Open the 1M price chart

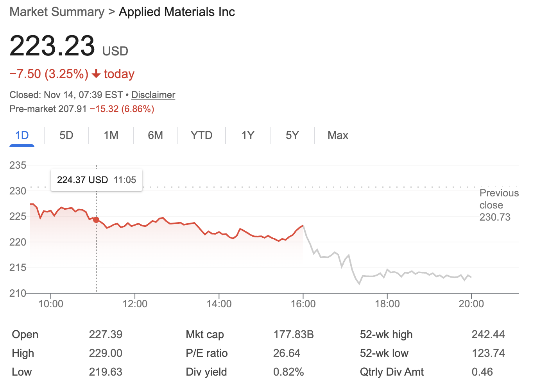(x=111, y=135)
